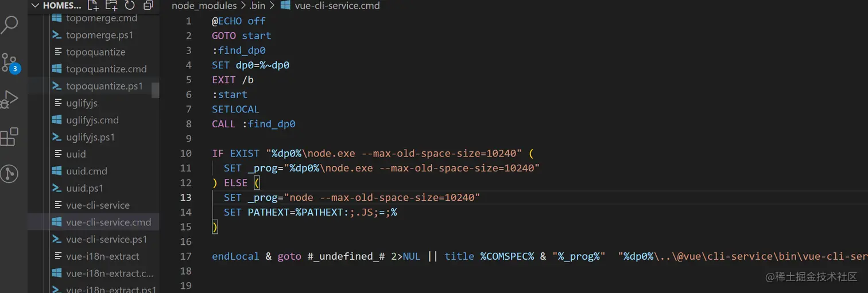Click 'SET dp0=%~dp0' code line
The width and height of the screenshot is (868, 293).
tap(251, 65)
